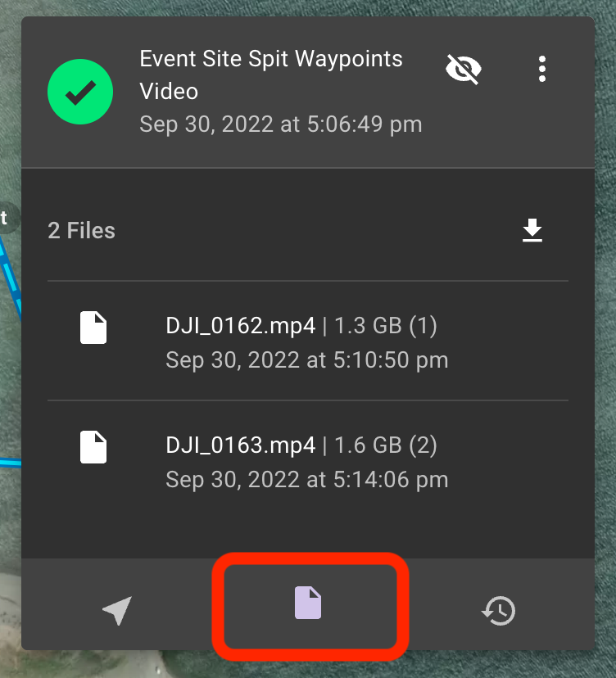
Task: Click the 1.3 GB (1) size label
Action: pos(386,326)
